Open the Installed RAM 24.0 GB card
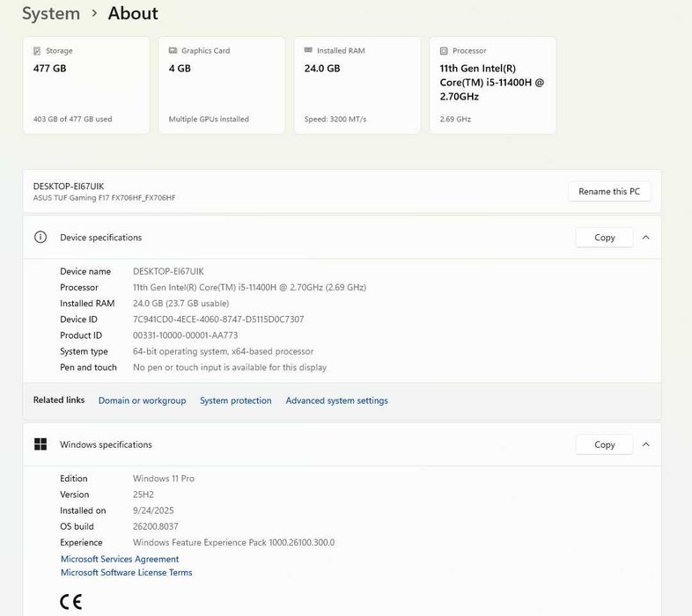This screenshot has height=616, width=692. point(357,85)
